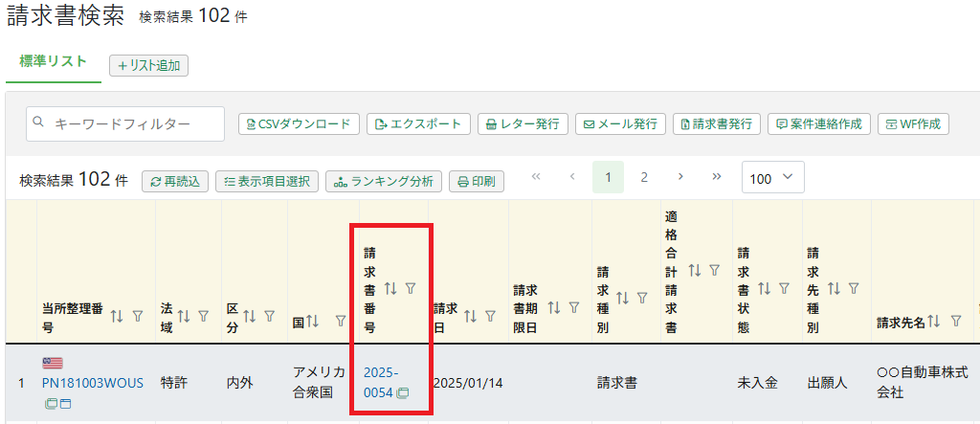Filter the 請求書番号 column
980x424 pixels.
click(411, 288)
